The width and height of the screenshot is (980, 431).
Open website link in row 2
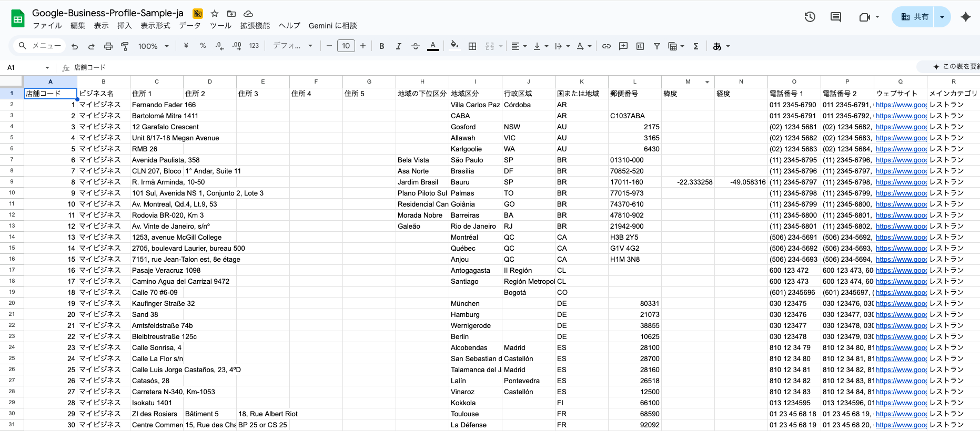(901, 105)
